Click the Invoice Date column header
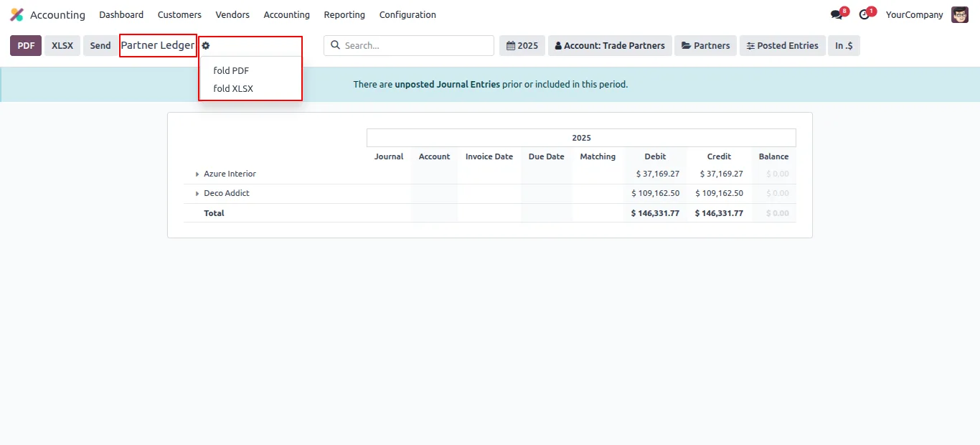The height and width of the screenshot is (445, 980). (489, 156)
